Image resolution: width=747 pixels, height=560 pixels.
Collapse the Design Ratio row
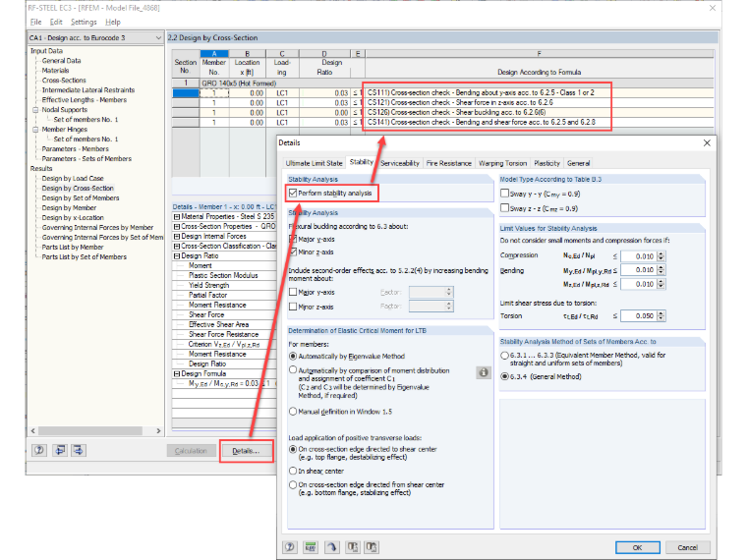point(177,255)
